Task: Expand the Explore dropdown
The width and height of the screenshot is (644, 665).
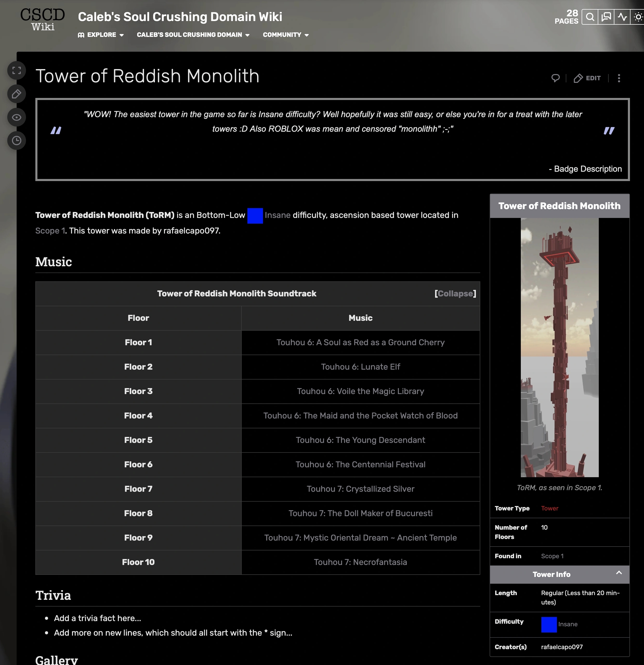Action: point(101,35)
